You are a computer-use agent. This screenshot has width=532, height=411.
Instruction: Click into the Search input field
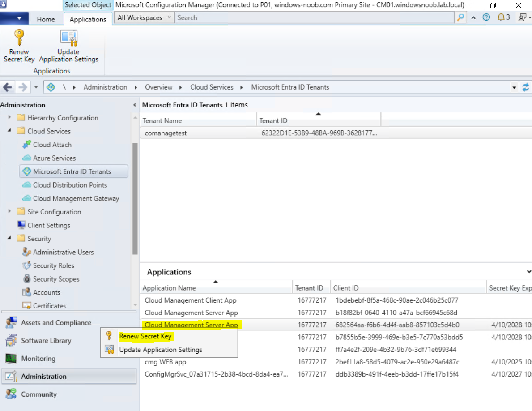tap(315, 17)
